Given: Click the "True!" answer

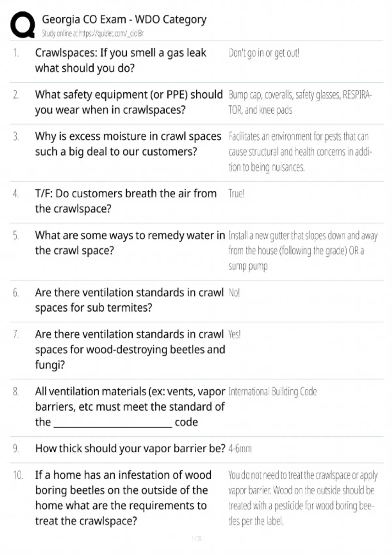Looking at the screenshot, I should (x=237, y=194).
